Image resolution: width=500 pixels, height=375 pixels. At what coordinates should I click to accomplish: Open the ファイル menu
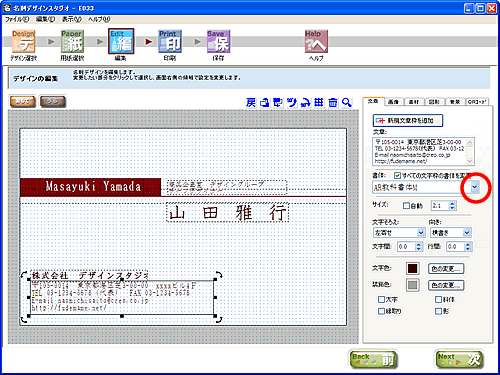17,19
